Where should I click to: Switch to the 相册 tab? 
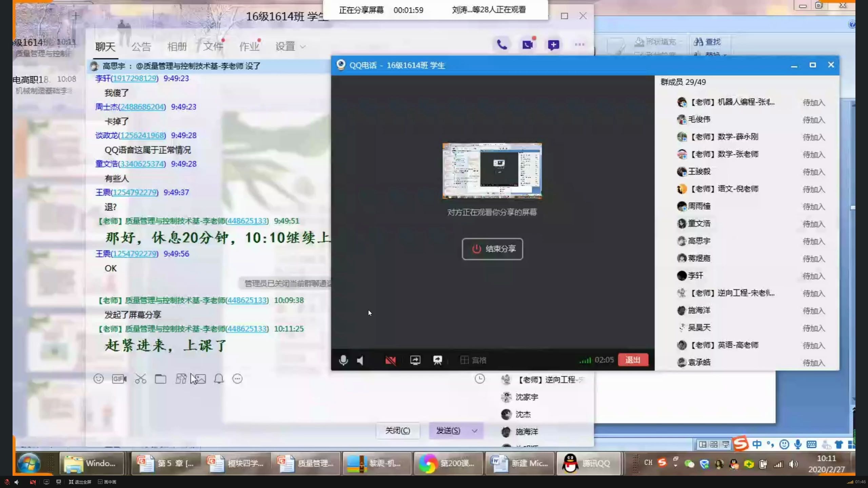tap(177, 46)
